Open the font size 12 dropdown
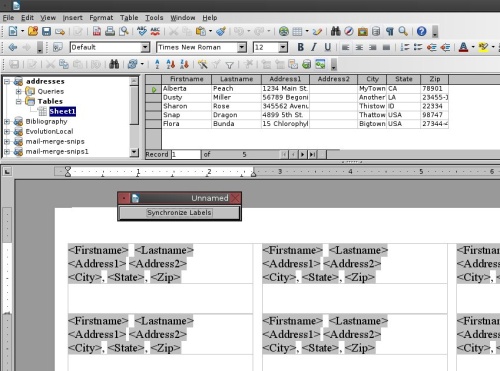The height and width of the screenshot is (371, 500). (x=283, y=47)
